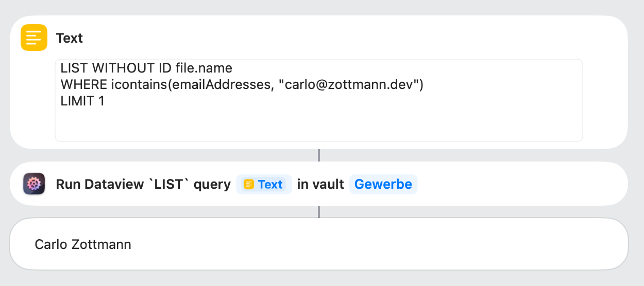Viewport: 644px width, 286px height.
Task: Click the small icon inside the Text variable token
Action: tap(249, 184)
